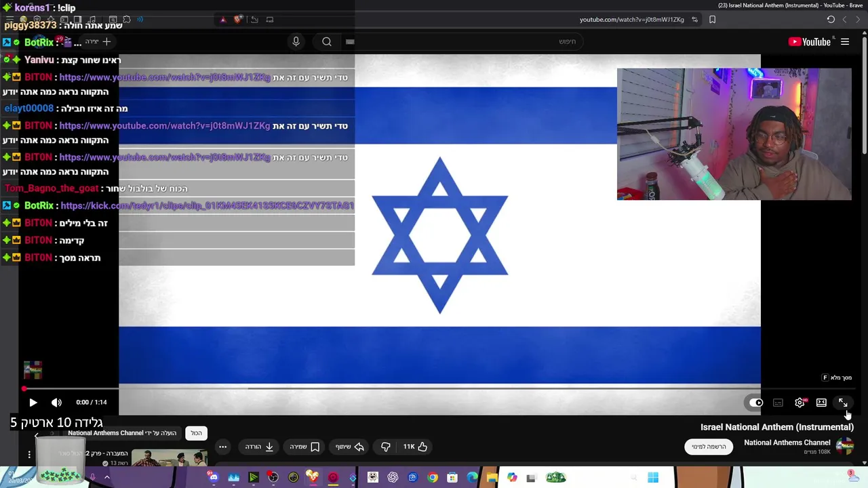This screenshot has width=868, height=488.
Task: Click korens1 username in chat
Action: point(33,8)
